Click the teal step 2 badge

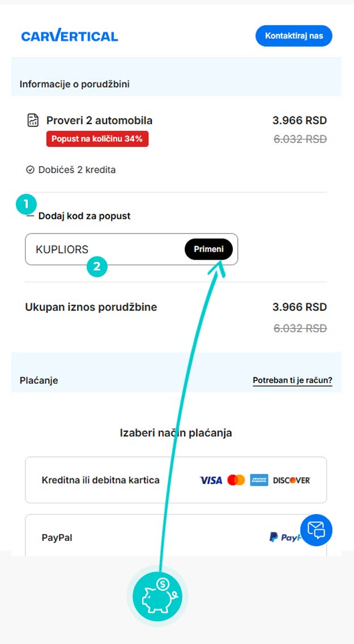tap(97, 266)
